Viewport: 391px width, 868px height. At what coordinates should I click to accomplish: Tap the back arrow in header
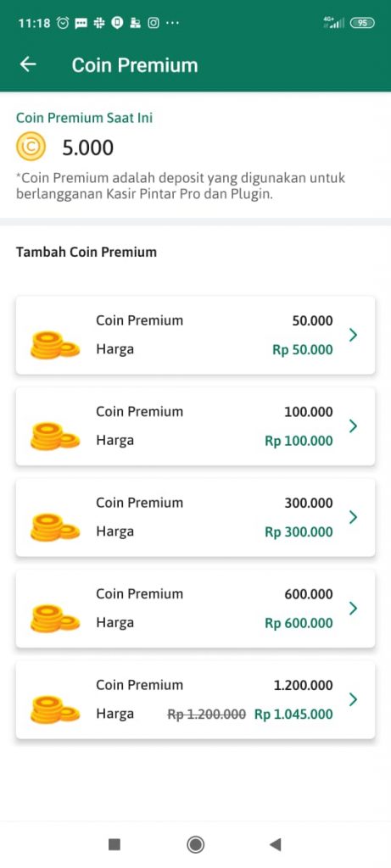pos(28,64)
